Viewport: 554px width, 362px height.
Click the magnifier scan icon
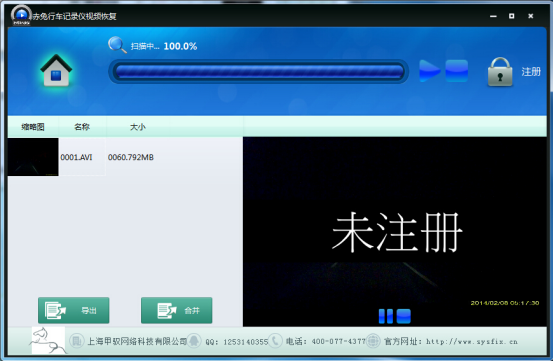[117, 45]
